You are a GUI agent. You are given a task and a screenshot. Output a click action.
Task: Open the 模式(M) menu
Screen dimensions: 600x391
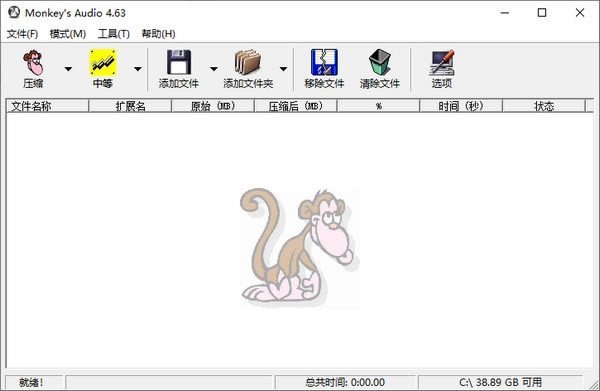coord(67,34)
